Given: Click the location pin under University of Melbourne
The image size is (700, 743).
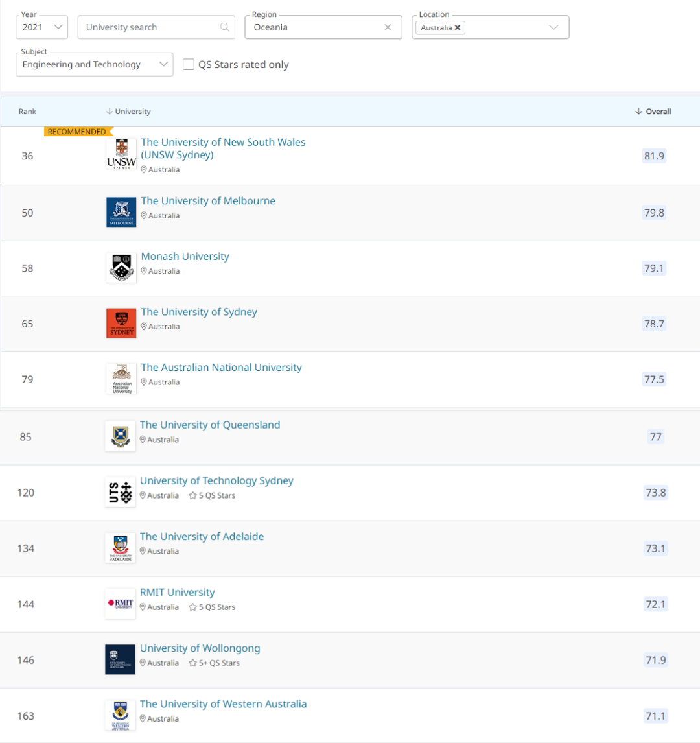Looking at the screenshot, I should coord(144,215).
